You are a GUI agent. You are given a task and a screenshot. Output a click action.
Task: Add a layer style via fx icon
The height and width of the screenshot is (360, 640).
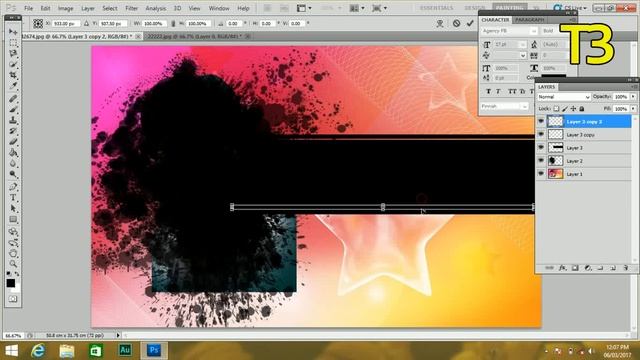coord(562,268)
